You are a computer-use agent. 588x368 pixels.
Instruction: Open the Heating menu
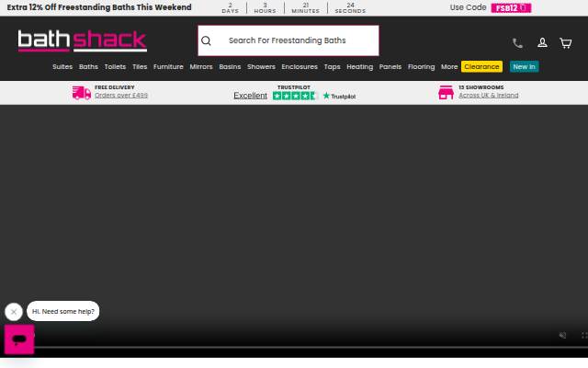tap(359, 67)
